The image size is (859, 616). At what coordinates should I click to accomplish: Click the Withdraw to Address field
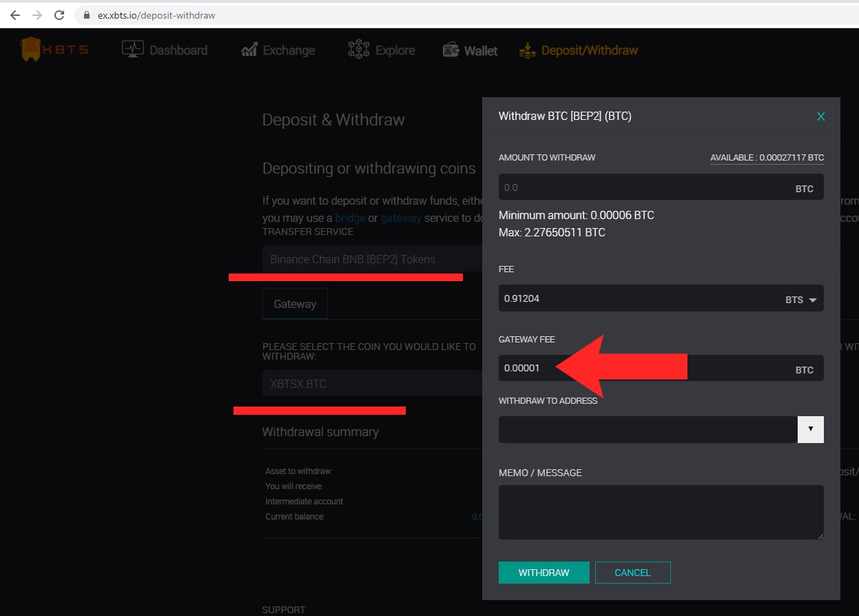tap(648, 429)
